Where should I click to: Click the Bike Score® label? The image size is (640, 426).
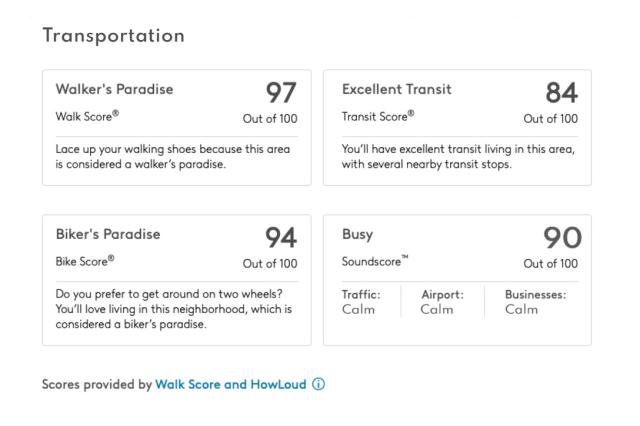(x=84, y=262)
